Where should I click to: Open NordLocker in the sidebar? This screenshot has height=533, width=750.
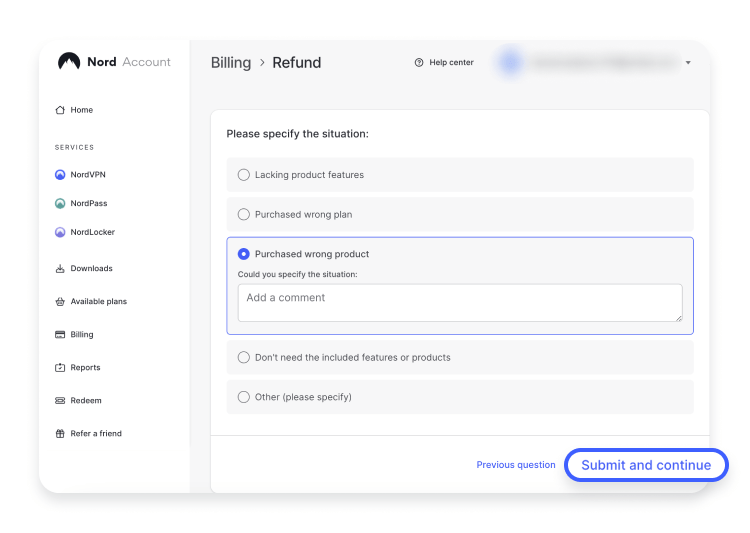coord(93,232)
